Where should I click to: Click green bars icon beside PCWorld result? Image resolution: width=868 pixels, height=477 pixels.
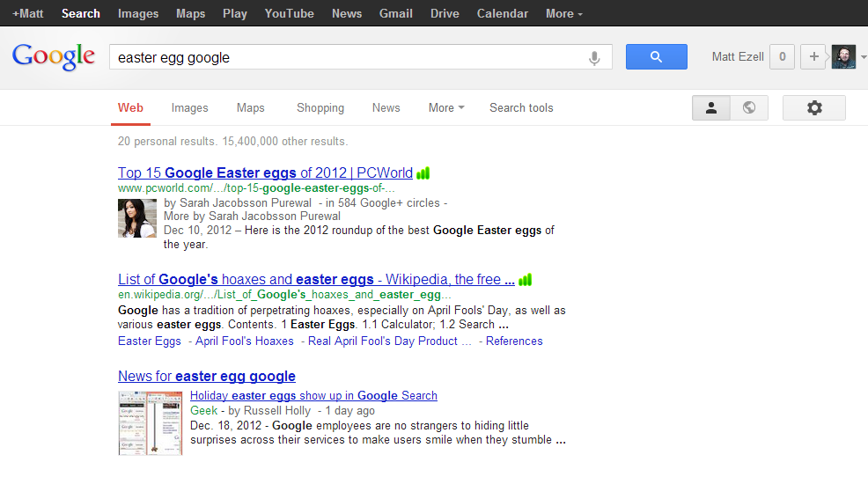point(423,173)
